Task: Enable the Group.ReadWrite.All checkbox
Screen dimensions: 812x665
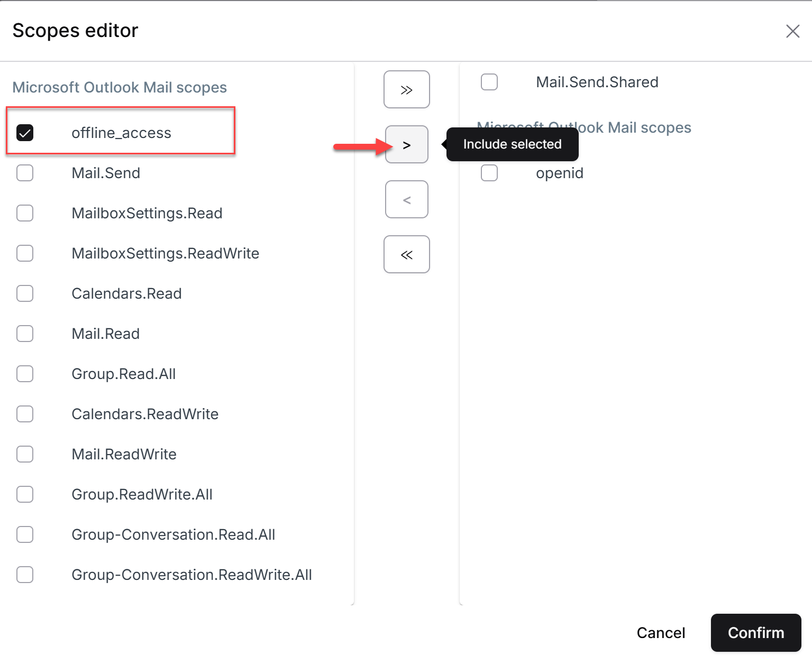Action: (x=25, y=494)
